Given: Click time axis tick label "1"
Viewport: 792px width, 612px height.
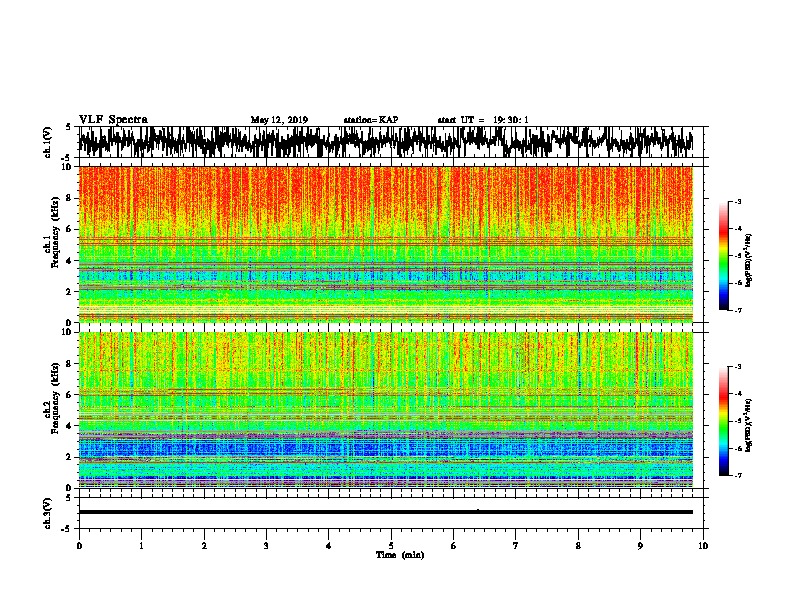Looking at the screenshot, I should point(141,546).
